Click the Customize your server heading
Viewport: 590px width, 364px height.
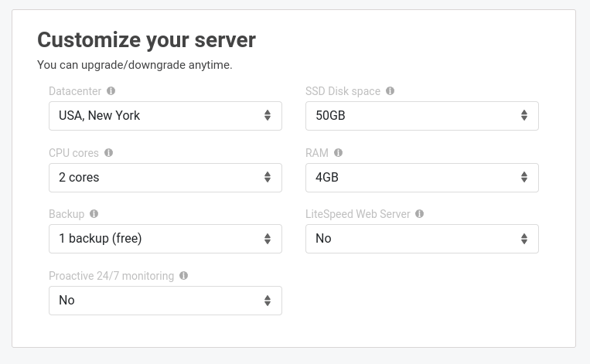pos(146,40)
